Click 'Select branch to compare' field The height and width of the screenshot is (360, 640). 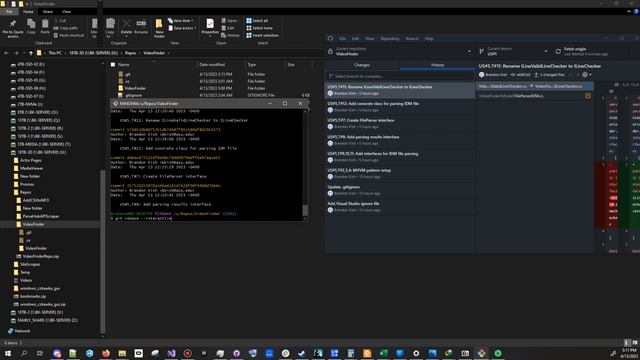click(x=400, y=76)
